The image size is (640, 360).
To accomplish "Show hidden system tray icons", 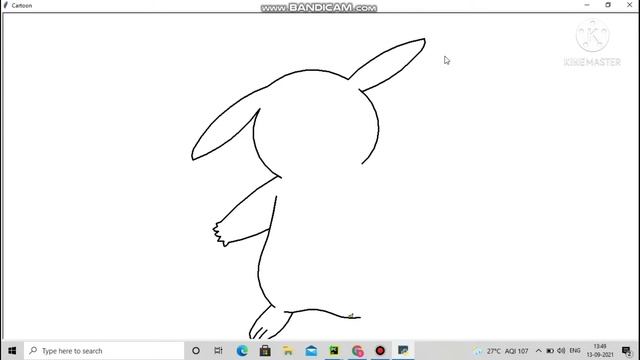I will tap(538, 351).
